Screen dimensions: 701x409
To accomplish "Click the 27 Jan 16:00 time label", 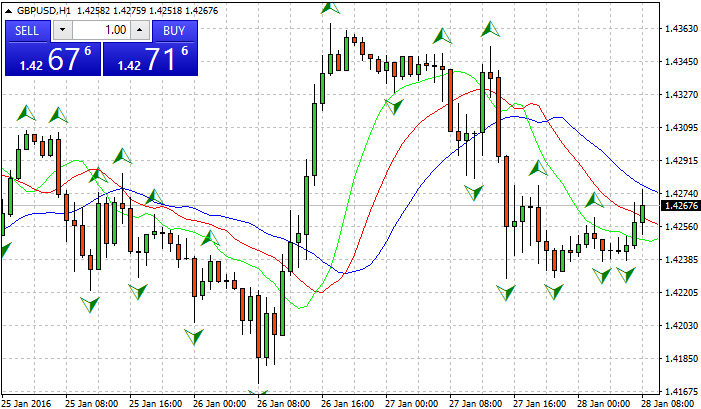I will click(541, 404).
